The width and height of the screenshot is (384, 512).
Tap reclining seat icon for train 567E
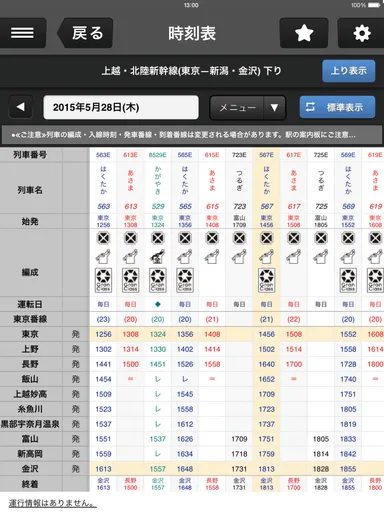(266, 256)
